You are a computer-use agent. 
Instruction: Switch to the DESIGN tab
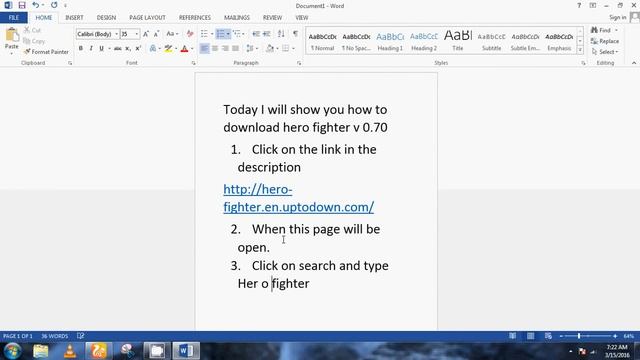coord(106,18)
